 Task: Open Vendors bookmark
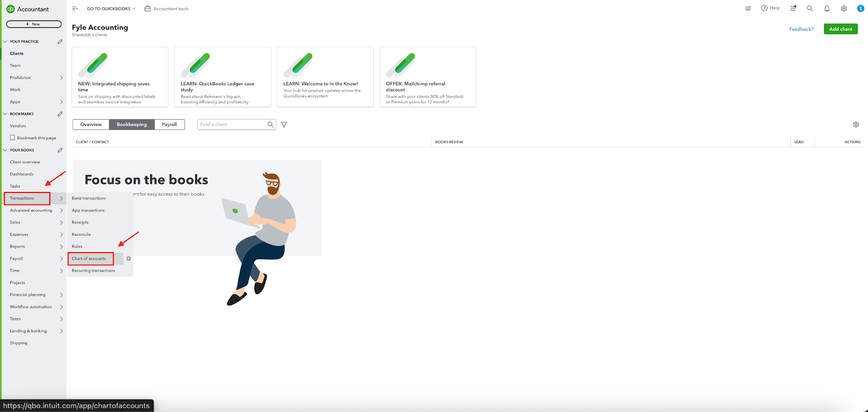pyautogui.click(x=18, y=126)
